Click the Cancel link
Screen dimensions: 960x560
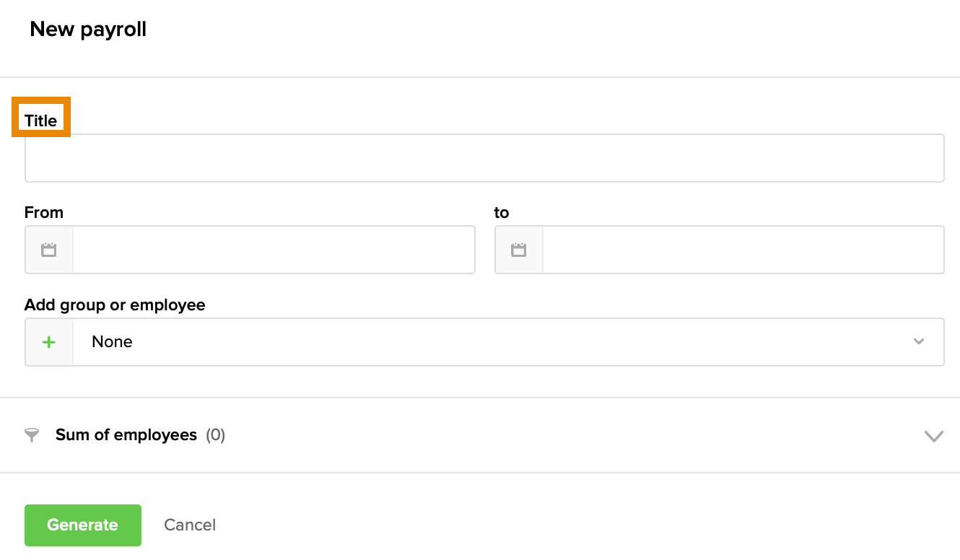pos(190,525)
